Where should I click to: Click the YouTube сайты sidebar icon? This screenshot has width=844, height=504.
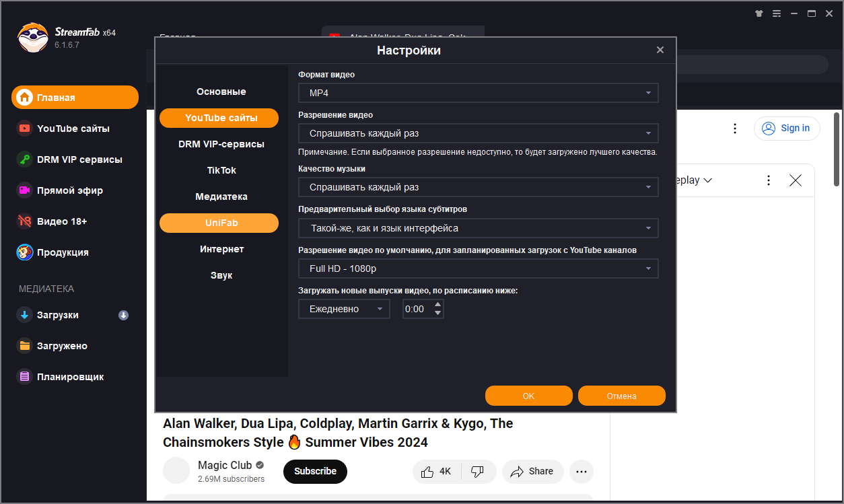pyautogui.click(x=25, y=129)
